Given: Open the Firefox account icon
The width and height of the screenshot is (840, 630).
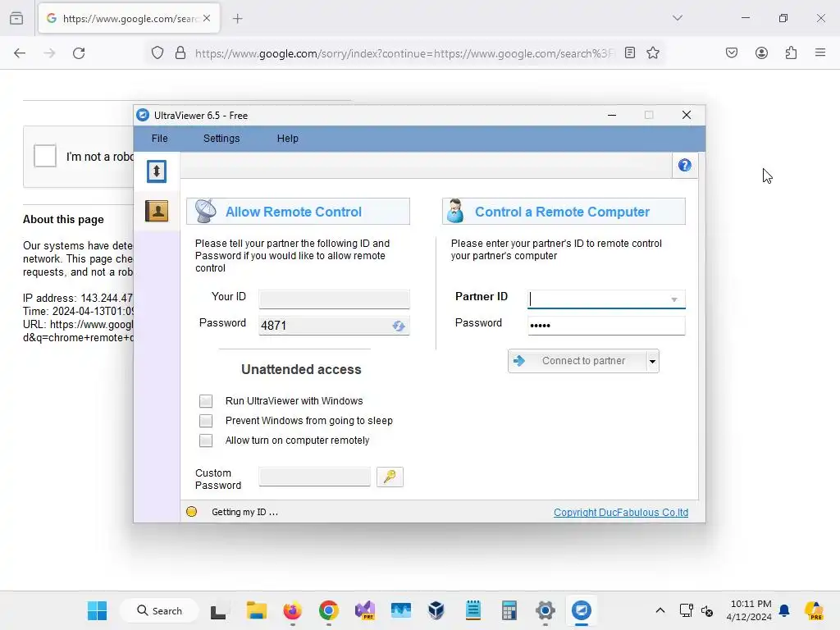Looking at the screenshot, I should coord(761,53).
